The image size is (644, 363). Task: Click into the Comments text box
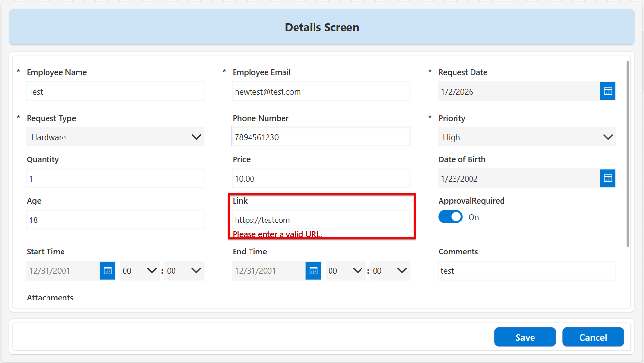527,271
